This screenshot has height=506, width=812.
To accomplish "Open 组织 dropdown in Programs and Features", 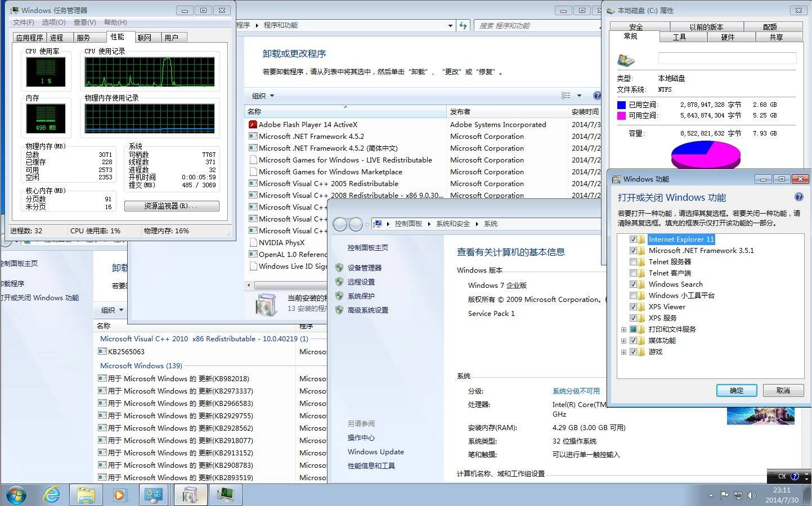I will click(x=263, y=96).
